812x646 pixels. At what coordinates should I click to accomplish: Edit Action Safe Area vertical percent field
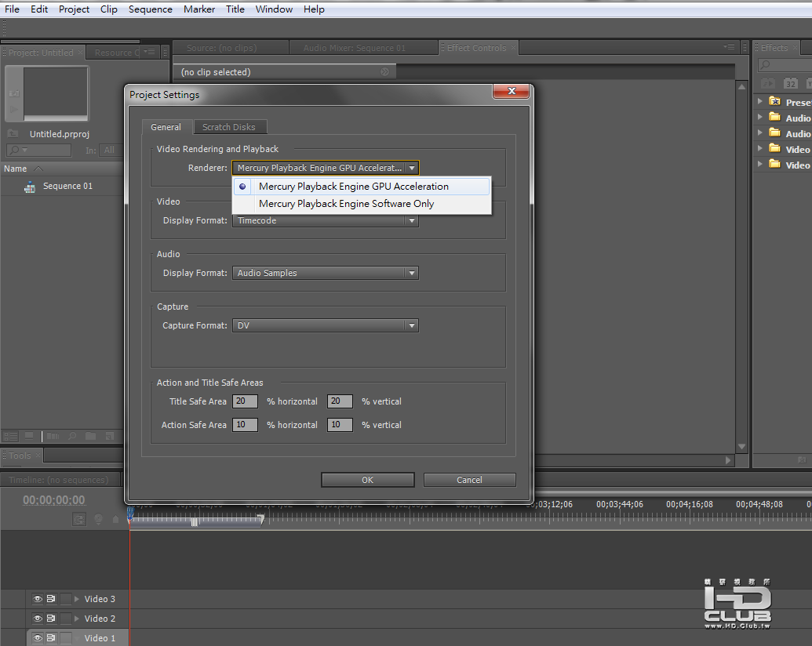340,424
